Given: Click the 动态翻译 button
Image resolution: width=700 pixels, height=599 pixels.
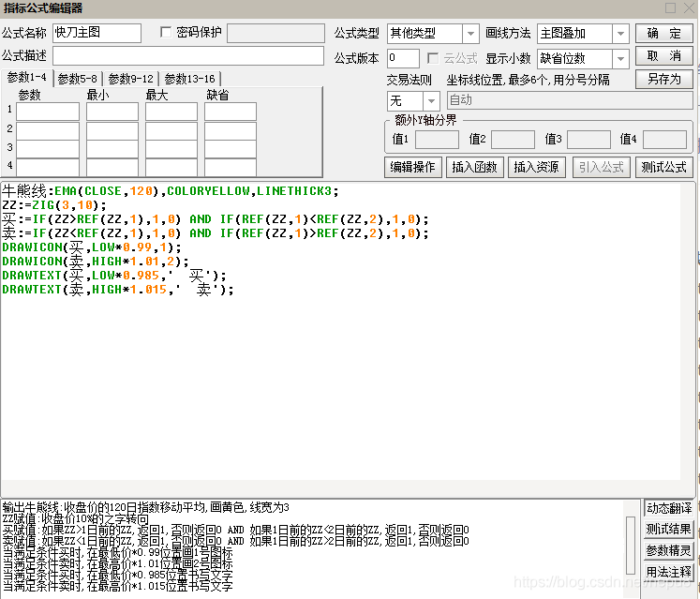Looking at the screenshot, I should (669, 508).
